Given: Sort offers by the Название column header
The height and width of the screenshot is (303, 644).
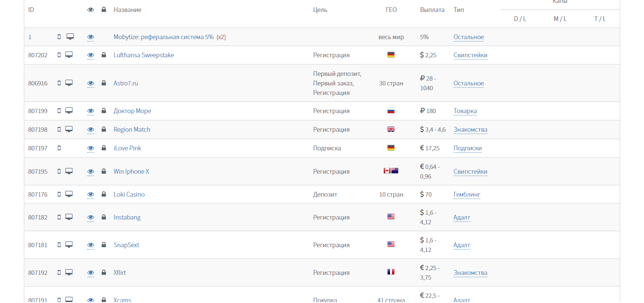Looking at the screenshot, I should click(x=127, y=10).
